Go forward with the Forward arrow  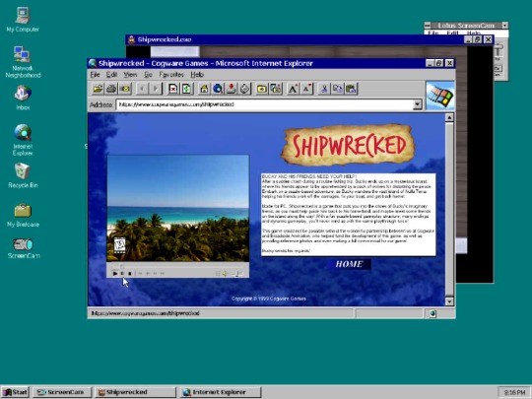[156, 89]
